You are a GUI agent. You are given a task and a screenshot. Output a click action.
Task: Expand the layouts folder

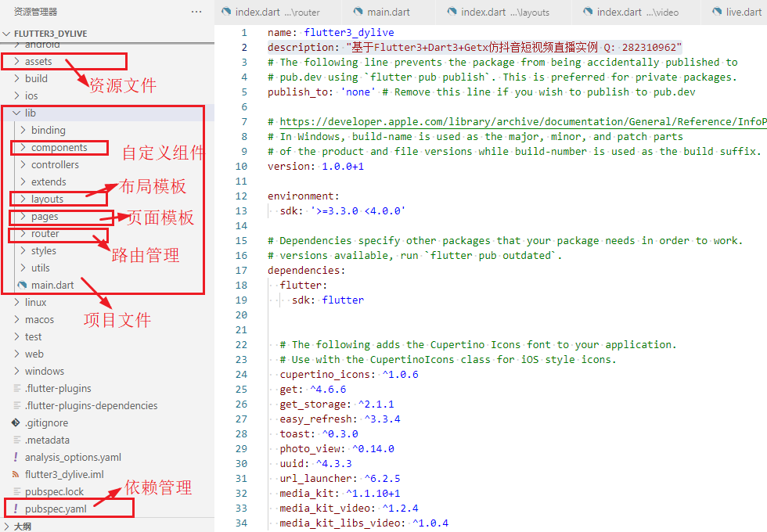pyautogui.click(x=23, y=199)
